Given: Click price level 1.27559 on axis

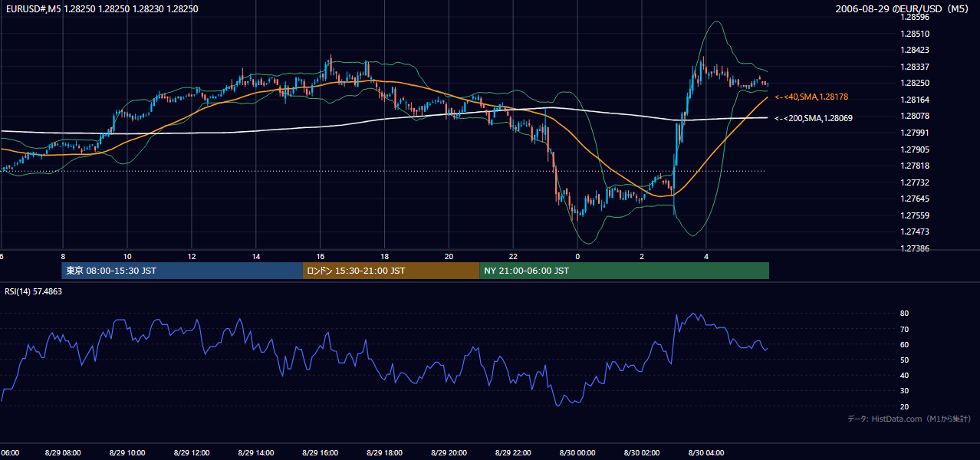Looking at the screenshot, I should click(x=915, y=215).
